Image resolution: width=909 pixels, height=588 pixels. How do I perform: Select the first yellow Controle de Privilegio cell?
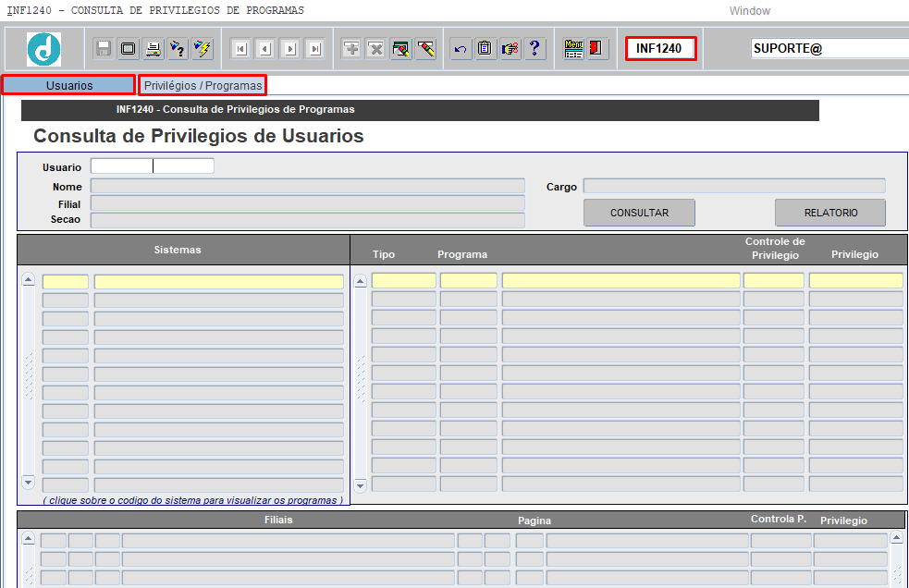point(774,281)
